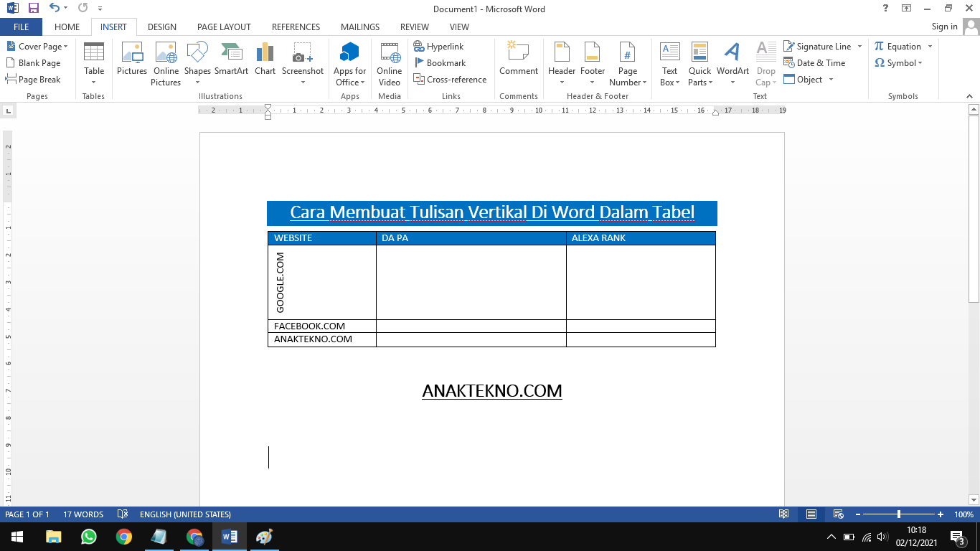Insert an Online Video
Screen dimensions: 980x551
pos(390,64)
